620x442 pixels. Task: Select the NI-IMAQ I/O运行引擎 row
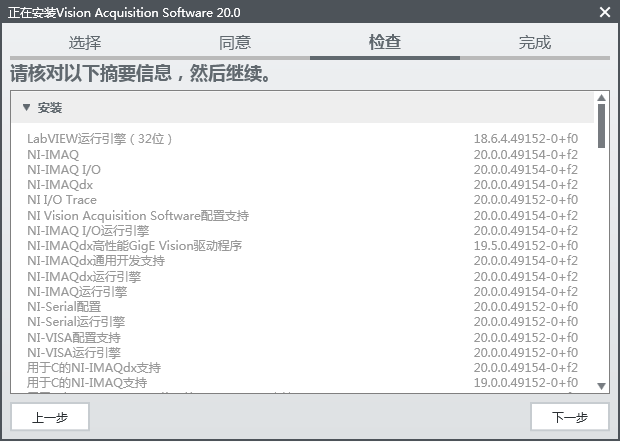point(302,230)
